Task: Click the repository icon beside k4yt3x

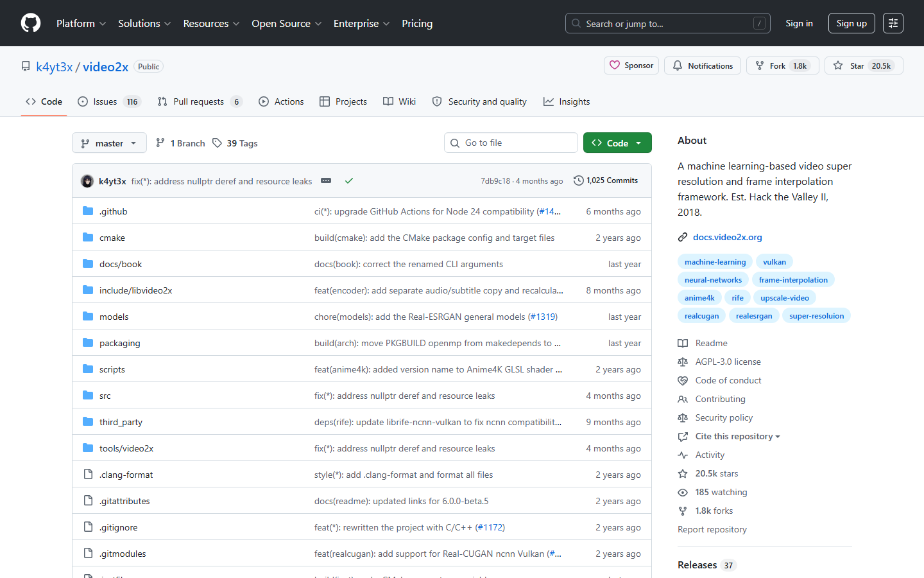Action: click(x=26, y=66)
